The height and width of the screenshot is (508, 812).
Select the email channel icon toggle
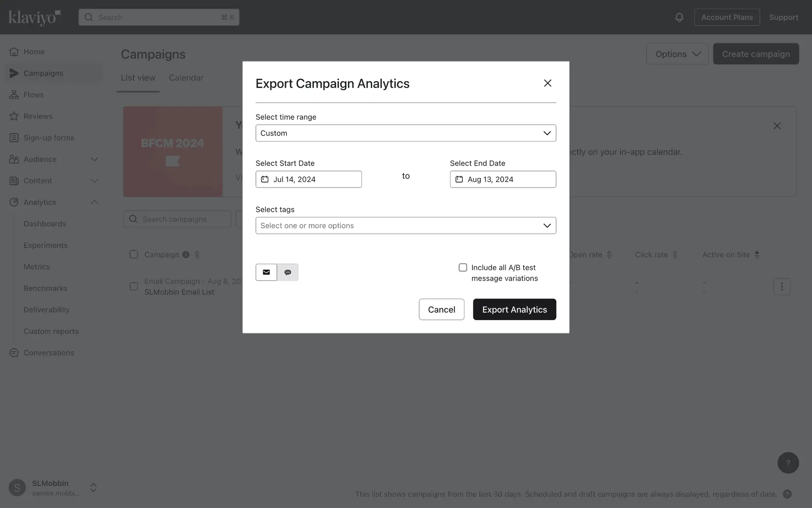[266, 272]
